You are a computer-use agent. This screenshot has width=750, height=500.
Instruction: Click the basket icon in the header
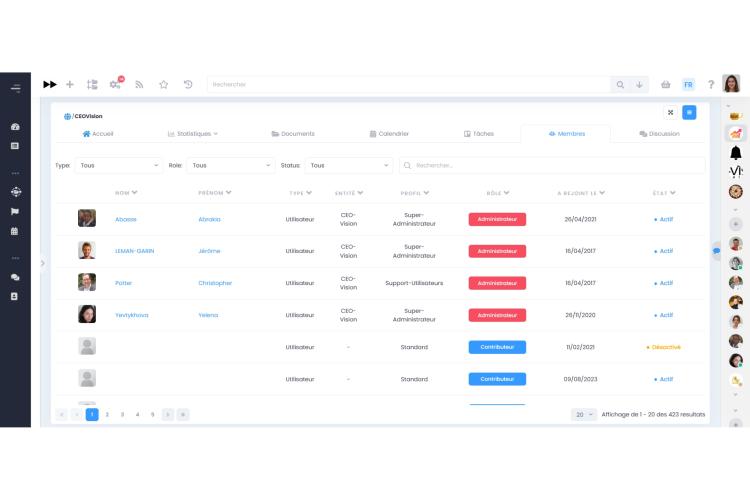(x=666, y=85)
